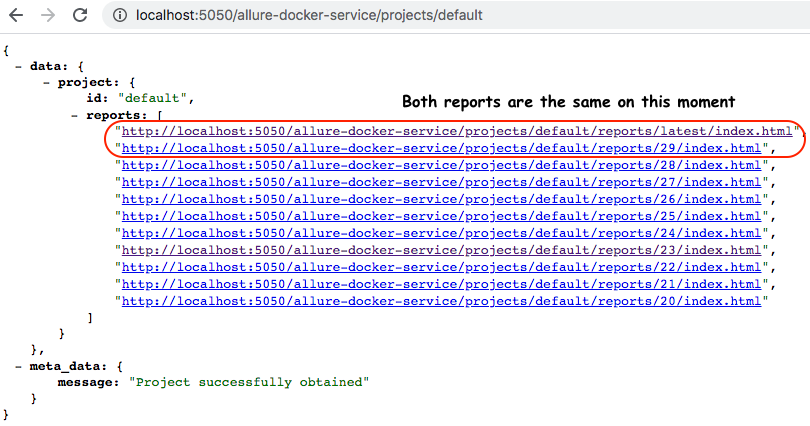Open the reports/21 index.html link

(442, 285)
